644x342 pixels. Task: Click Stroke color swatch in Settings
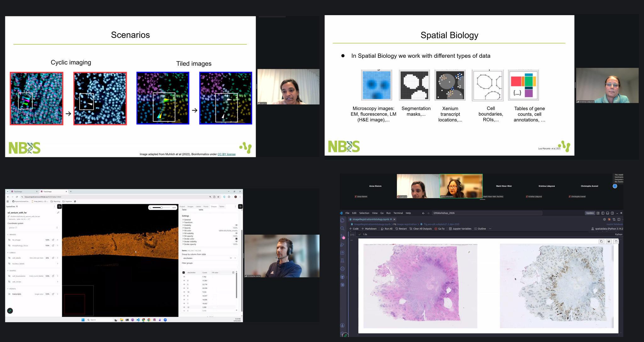pos(236,239)
